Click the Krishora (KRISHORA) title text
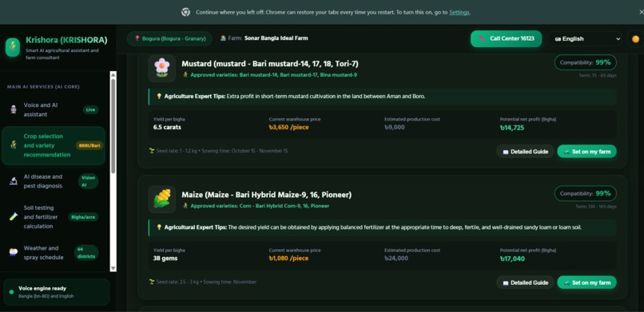This screenshot has width=644, height=312. point(66,40)
